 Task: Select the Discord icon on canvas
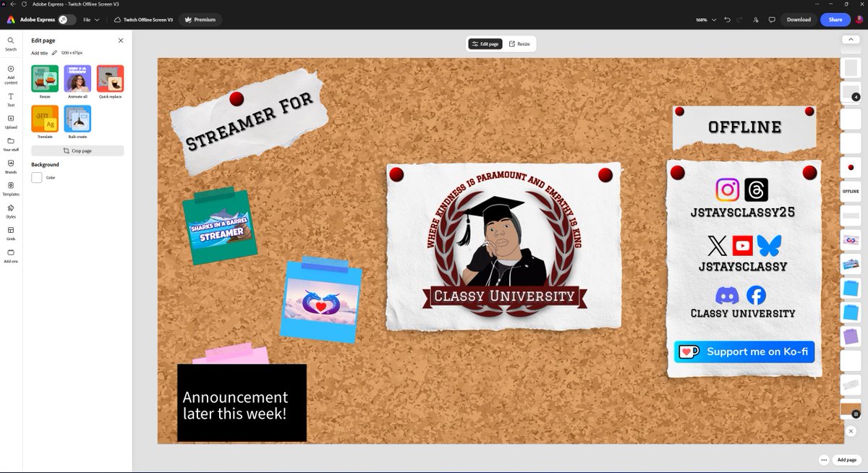[727, 295]
